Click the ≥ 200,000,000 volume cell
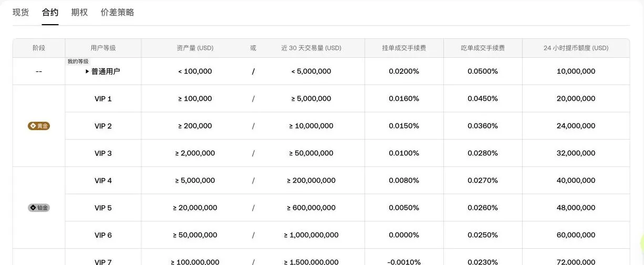The width and height of the screenshot is (644, 265). click(x=311, y=181)
